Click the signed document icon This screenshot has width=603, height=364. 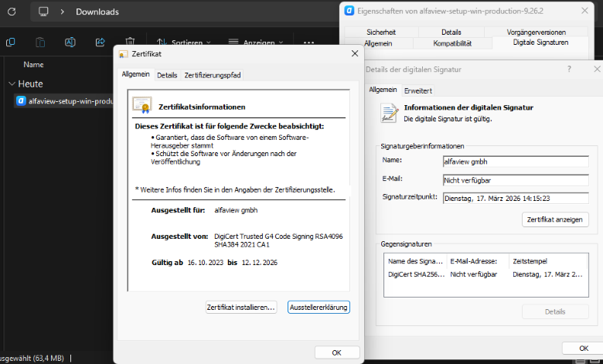[x=389, y=113]
